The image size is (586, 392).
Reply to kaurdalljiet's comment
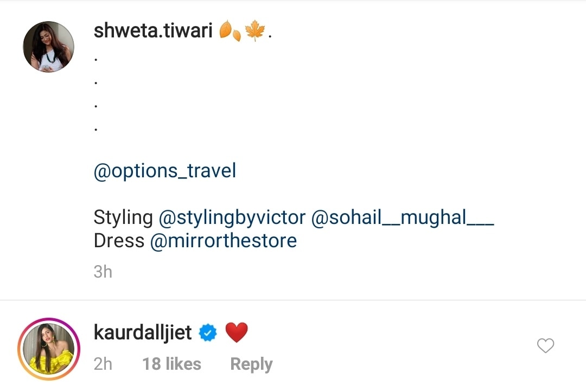251,364
